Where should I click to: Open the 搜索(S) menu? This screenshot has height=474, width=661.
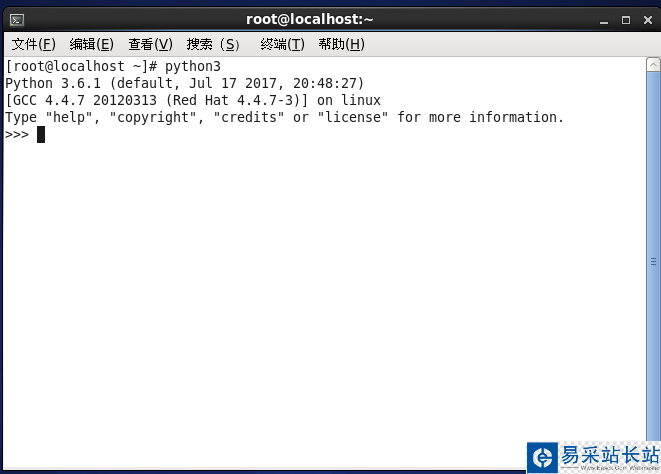pyautogui.click(x=213, y=44)
